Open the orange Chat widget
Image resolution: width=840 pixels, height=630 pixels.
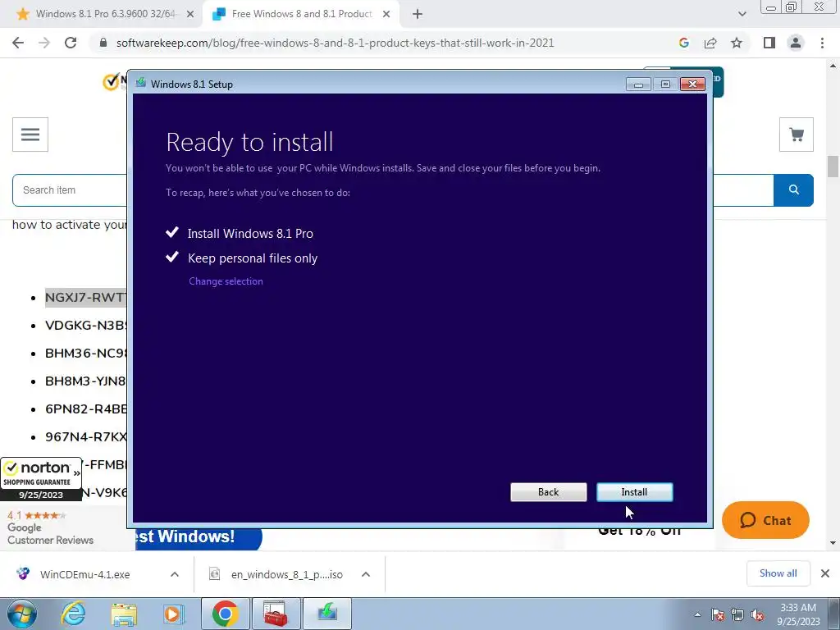(x=765, y=520)
